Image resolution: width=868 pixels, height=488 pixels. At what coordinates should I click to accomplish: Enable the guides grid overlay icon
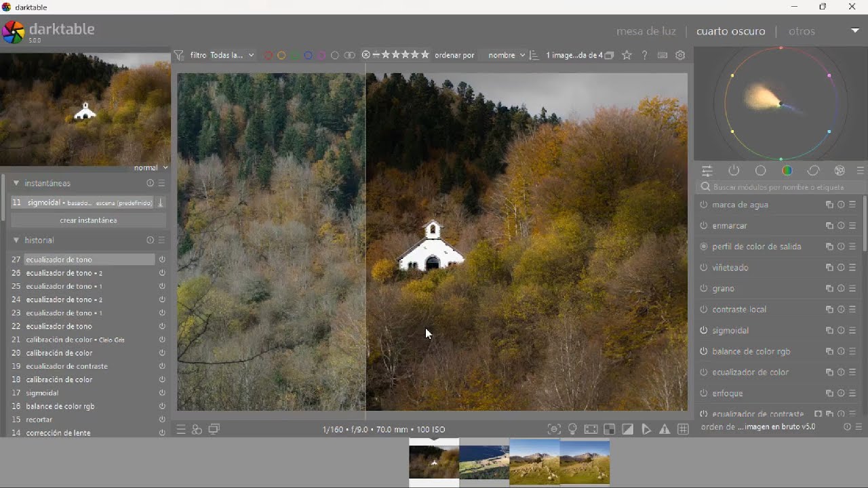[683, 430]
